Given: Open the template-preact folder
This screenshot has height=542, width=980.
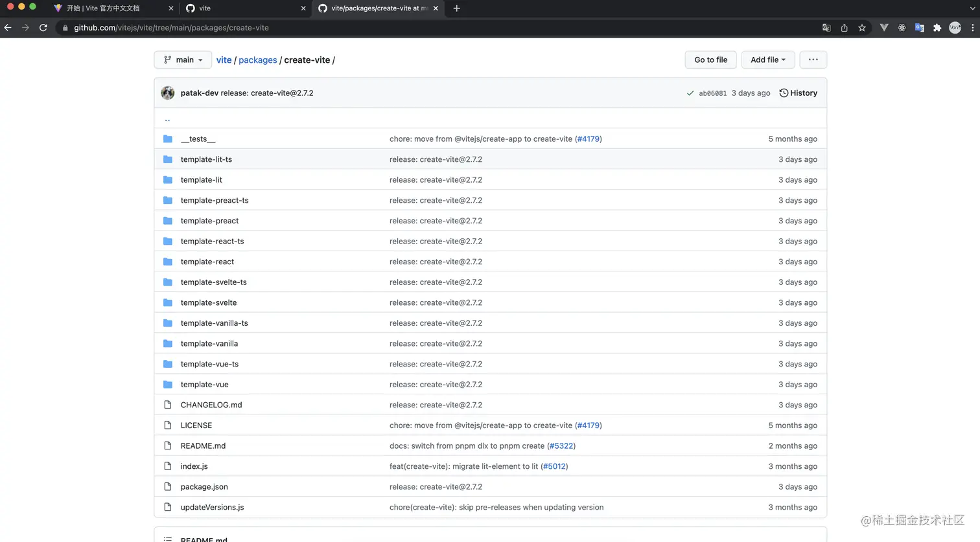Looking at the screenshot, I should pos(209,221).
